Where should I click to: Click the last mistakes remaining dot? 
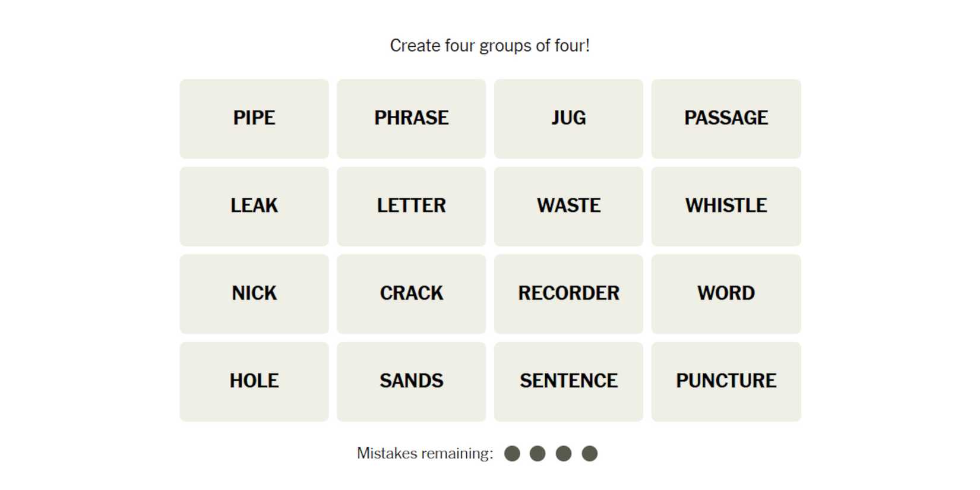[x=589, y=454]
